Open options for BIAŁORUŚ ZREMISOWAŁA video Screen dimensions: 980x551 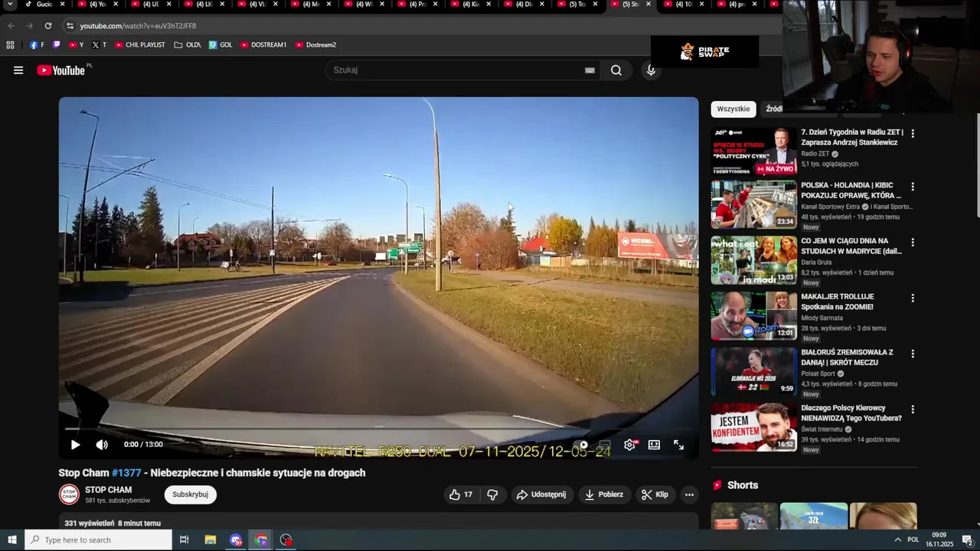click(912, 354)
